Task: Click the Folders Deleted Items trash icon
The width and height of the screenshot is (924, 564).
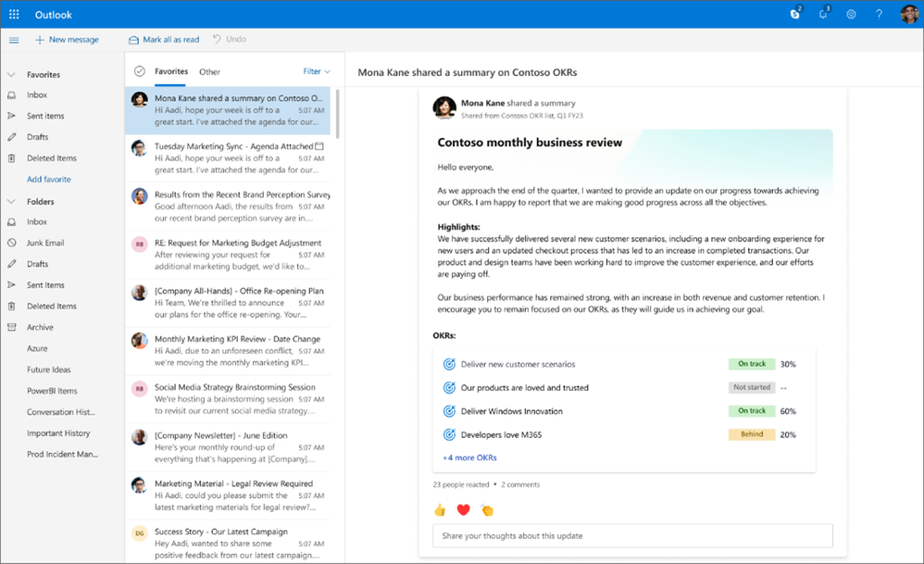Action: (x=11, y=306)
